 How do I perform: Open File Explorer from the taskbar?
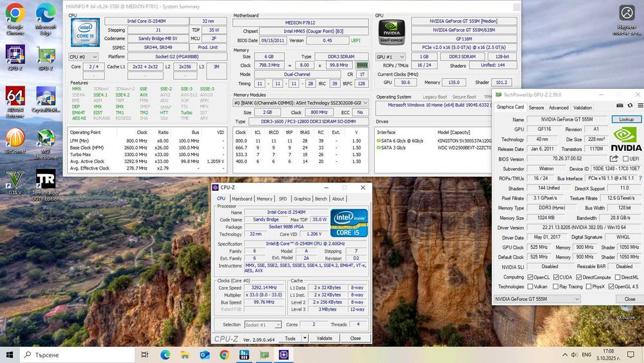click(x=185, y=355)
